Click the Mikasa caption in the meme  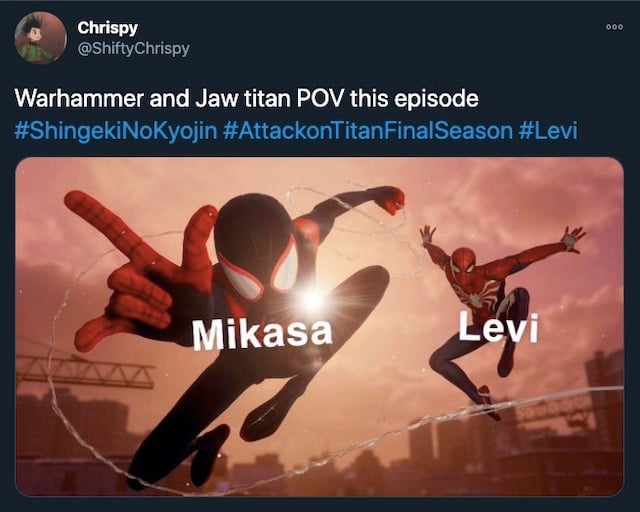pos(262,334)
